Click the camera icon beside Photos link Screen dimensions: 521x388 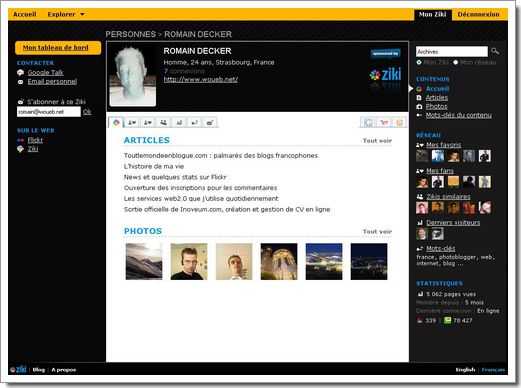[419, 107]
